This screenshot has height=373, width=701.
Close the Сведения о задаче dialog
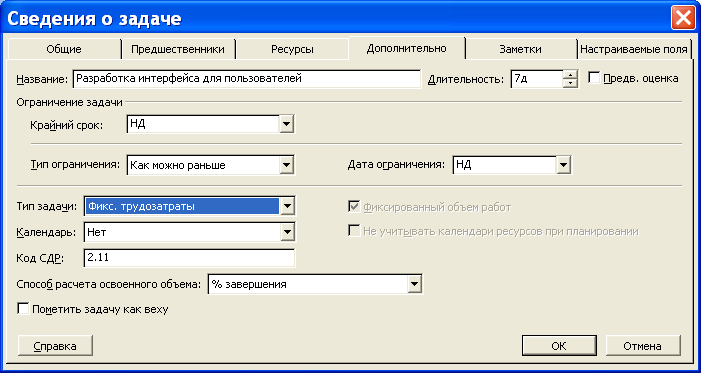(x=683, y=19)
